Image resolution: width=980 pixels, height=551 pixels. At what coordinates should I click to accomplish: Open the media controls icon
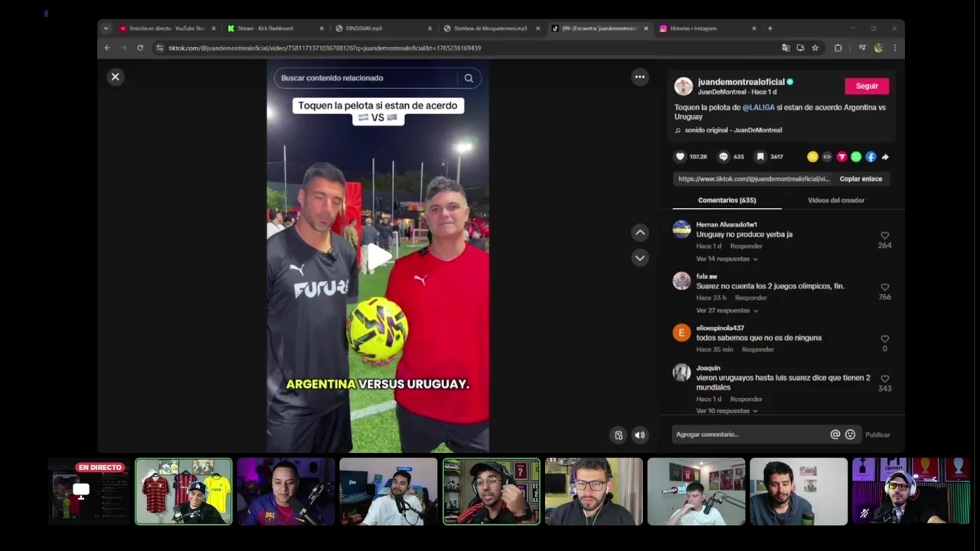click(862, 47)
